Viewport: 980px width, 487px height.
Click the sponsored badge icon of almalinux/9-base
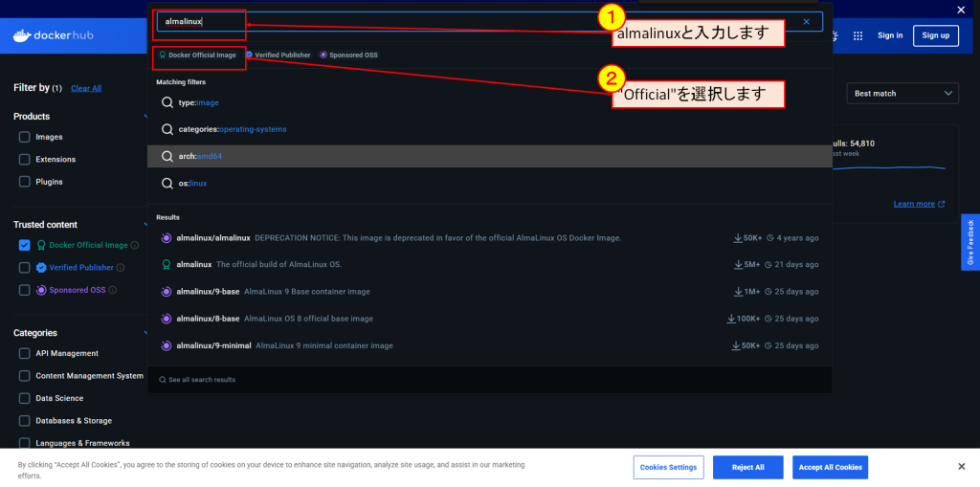(167, 291)
